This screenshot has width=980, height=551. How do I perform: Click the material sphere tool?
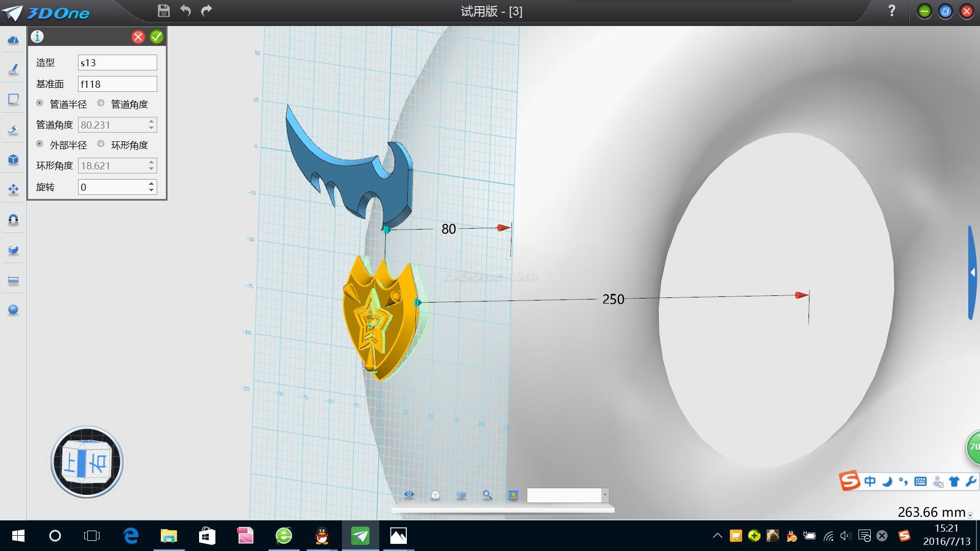tap(13, 310)
